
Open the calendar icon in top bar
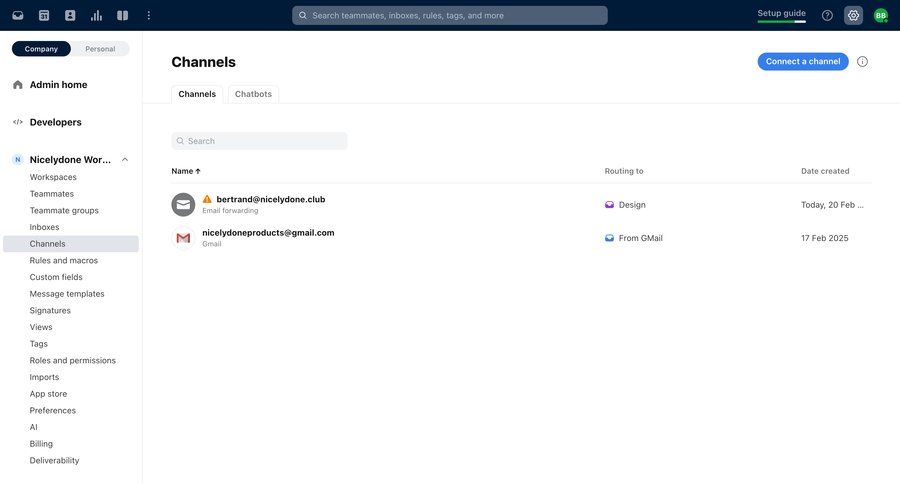[x=44, y=16]
